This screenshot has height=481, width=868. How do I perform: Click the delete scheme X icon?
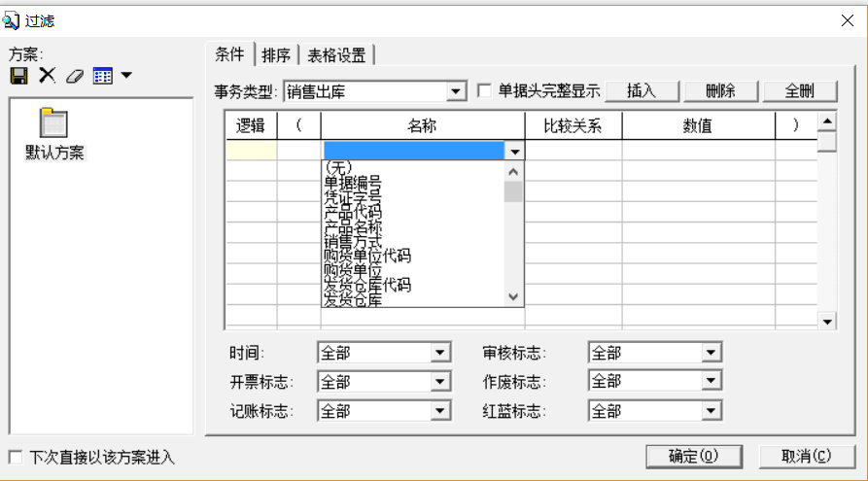coord(46,76)
